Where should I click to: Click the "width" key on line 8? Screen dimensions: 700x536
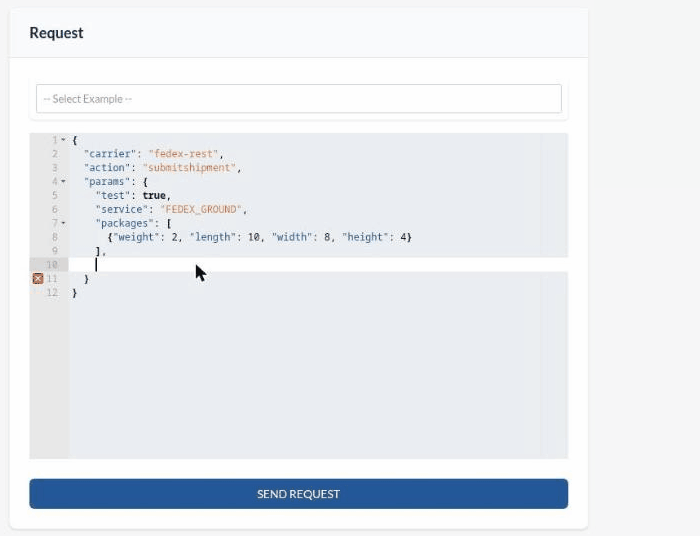[291, 237]
